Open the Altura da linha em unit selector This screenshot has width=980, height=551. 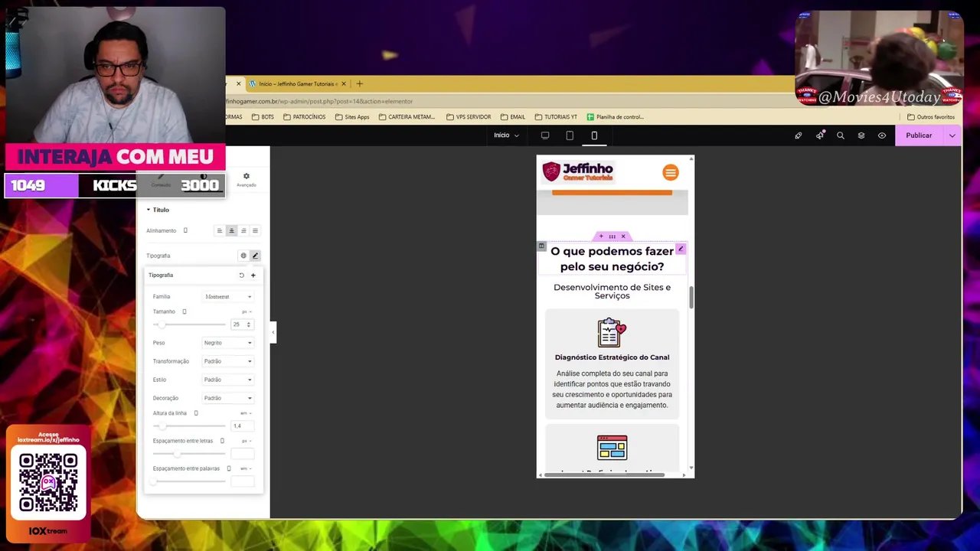click(x=246, y=413)
